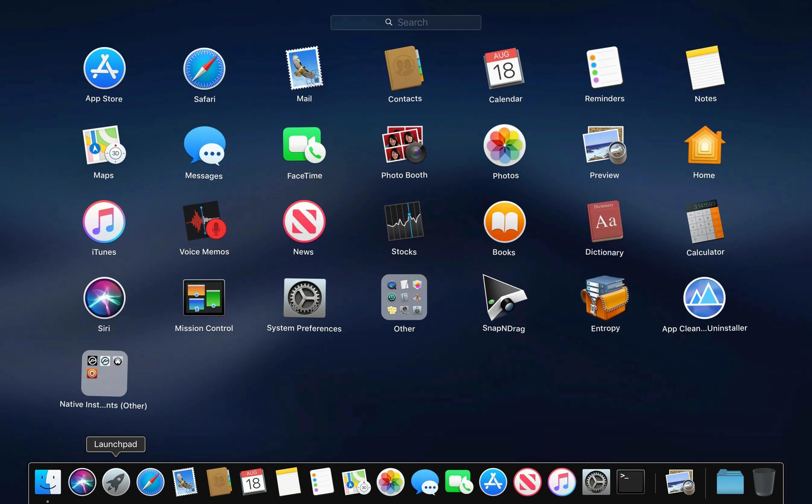Launch the Home app
Image resolution: width=812 pixels, height=504 pixels.
point(705,145)
